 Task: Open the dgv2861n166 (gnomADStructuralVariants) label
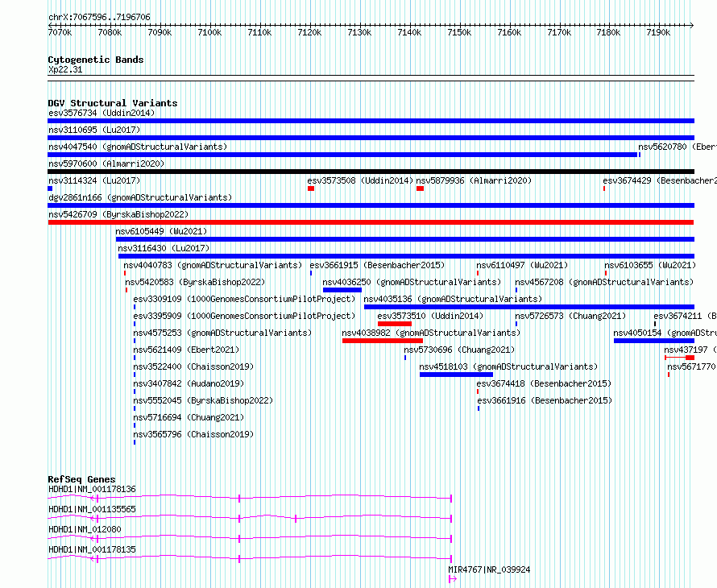click(140, 197)
